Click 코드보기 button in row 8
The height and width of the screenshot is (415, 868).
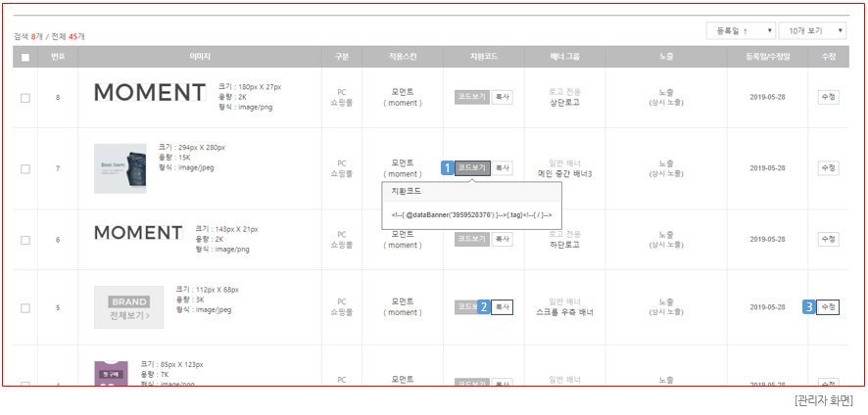point(471,98)
